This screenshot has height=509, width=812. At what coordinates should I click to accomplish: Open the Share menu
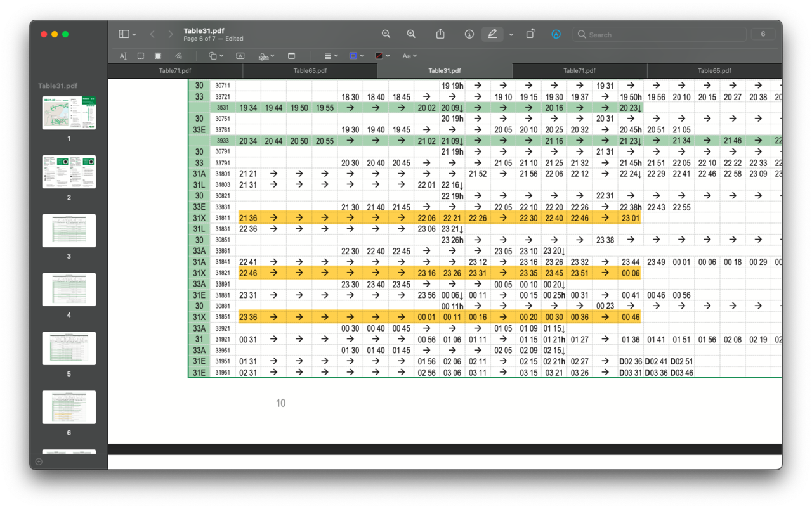[440, 34]
